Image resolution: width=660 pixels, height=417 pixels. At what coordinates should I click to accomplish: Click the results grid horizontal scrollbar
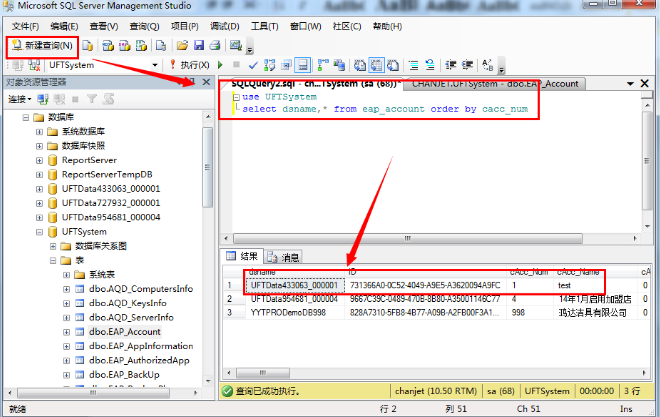pyautogui.click(x=263, y=373)
